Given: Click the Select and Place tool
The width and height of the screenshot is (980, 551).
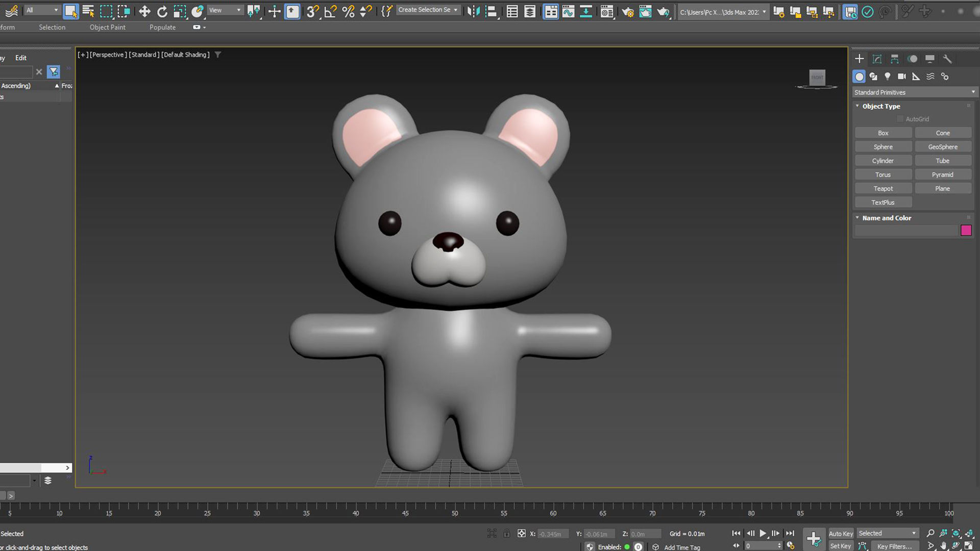Looking at the screenshot, I should 198,11.
